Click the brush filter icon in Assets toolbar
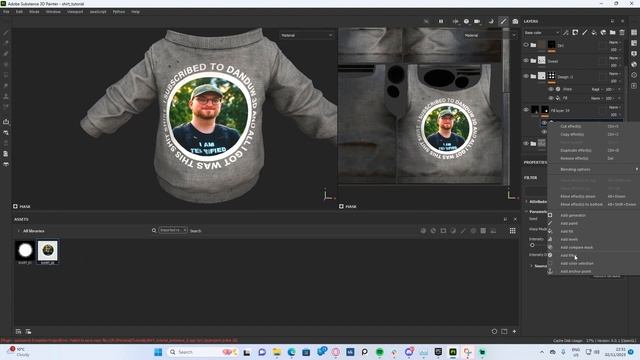This screenshot has width=640, height=360. pyautogui.click(x=463, y=231)
